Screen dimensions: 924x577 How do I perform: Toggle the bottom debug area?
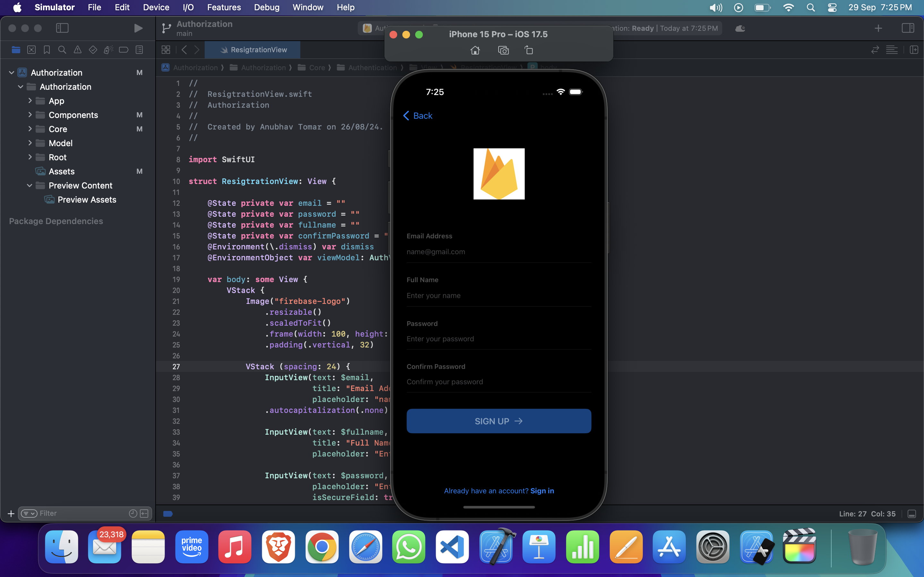click(912, 514)
